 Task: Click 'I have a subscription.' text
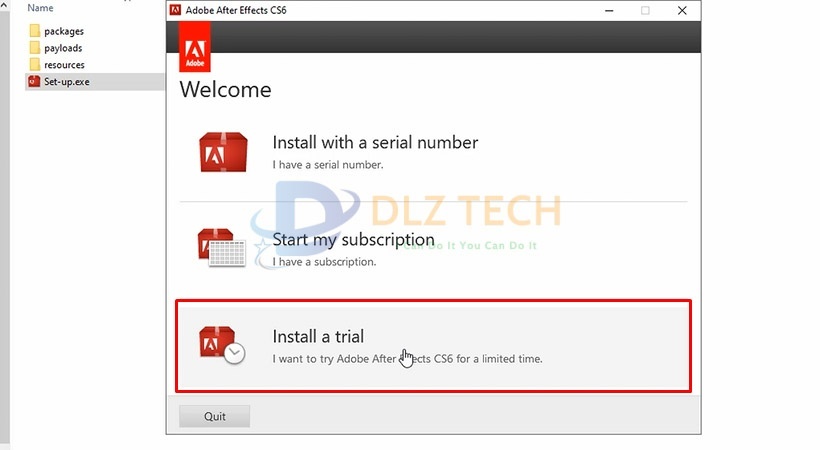coord(324,262)
